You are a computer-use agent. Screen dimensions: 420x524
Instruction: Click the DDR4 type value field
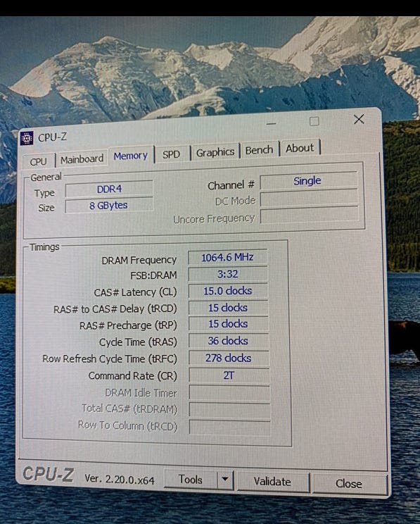(109, 189)
